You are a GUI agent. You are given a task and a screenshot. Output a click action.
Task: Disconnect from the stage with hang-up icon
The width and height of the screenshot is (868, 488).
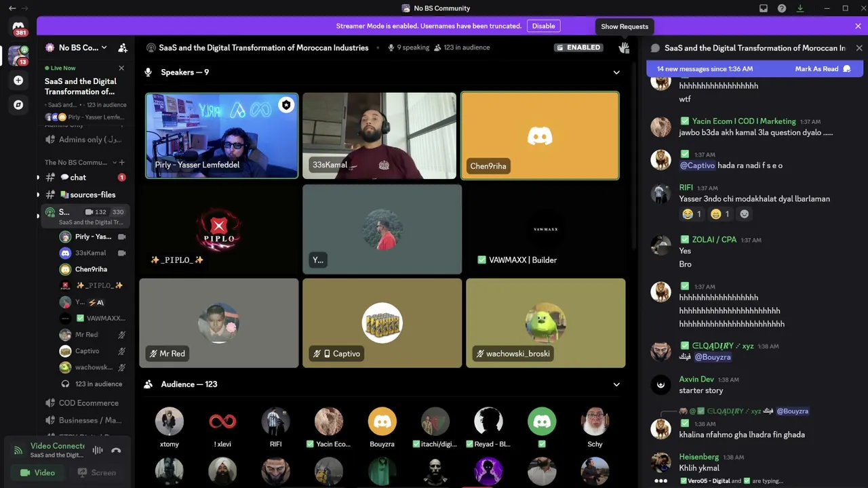(x=116, y=450)
